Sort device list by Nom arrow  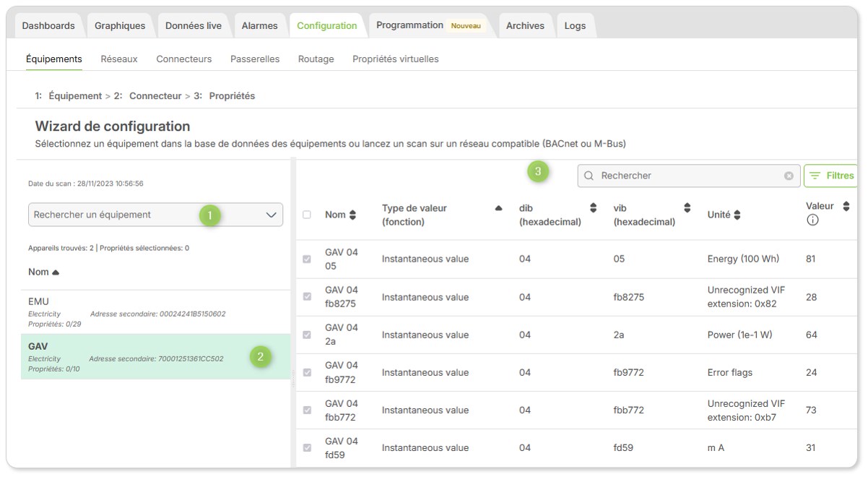(56, 272)
